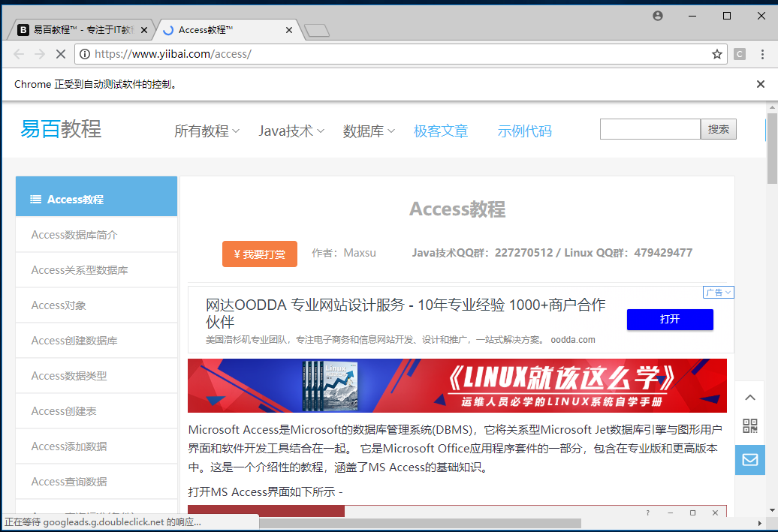
Task: Click the address bar URL field
Action: [x=401, y=54]
